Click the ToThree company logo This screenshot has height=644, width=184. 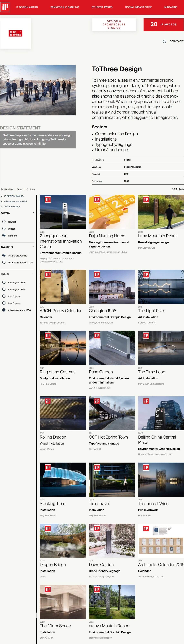pyautogui.click(x=15, y=33)
